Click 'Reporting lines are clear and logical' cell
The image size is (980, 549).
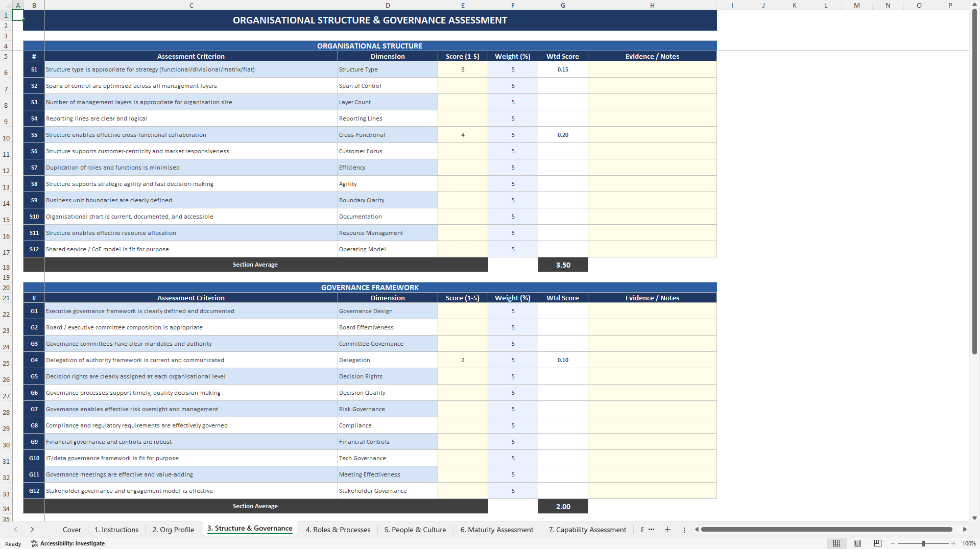[x=191, y=118]
